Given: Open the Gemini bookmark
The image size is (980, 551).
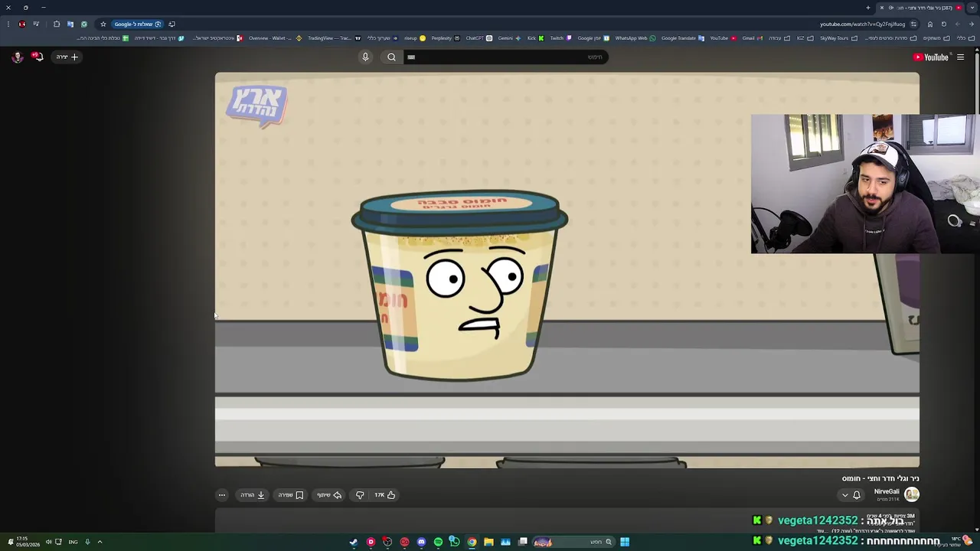Looking at the screenshot, I should click(x=508, y=38).
